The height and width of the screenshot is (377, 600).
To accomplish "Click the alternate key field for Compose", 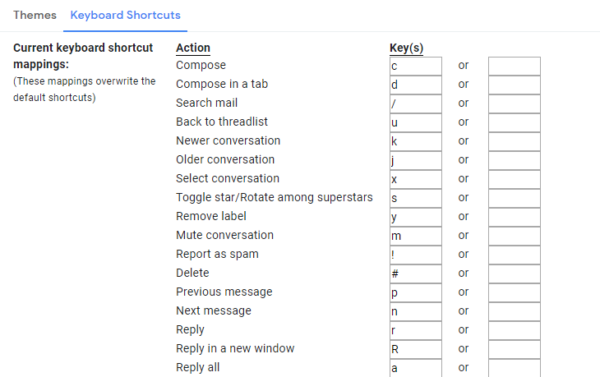I will point(514,66).
